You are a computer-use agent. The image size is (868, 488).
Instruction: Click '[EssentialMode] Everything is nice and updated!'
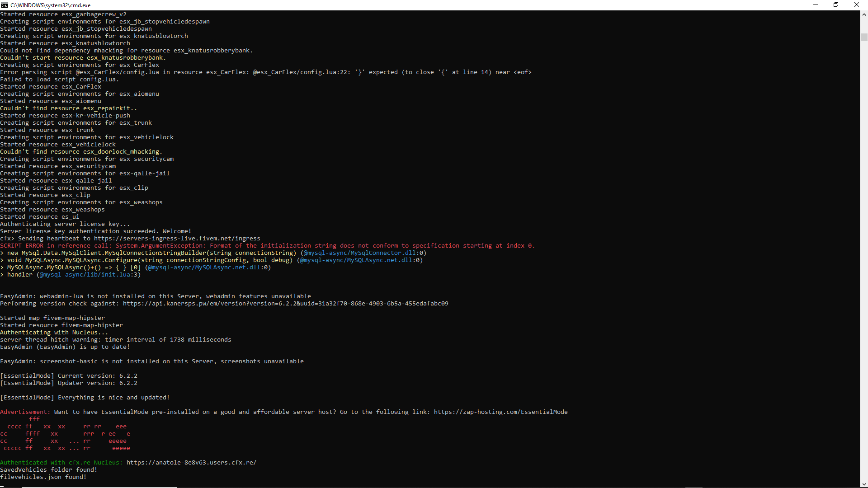85,398
